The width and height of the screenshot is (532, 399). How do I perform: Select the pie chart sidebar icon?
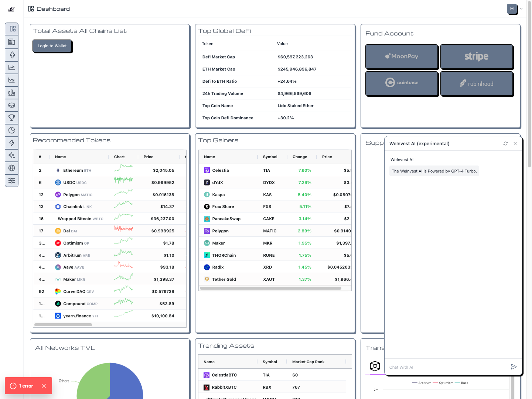click(x=12, y=130)
